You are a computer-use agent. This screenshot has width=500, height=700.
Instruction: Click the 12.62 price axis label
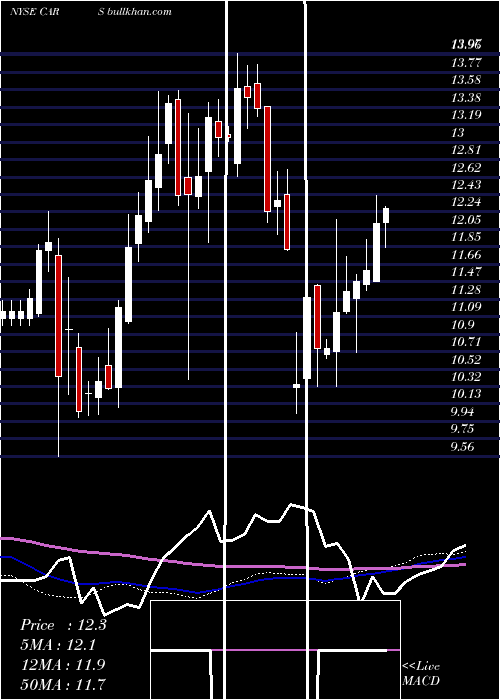466,168
